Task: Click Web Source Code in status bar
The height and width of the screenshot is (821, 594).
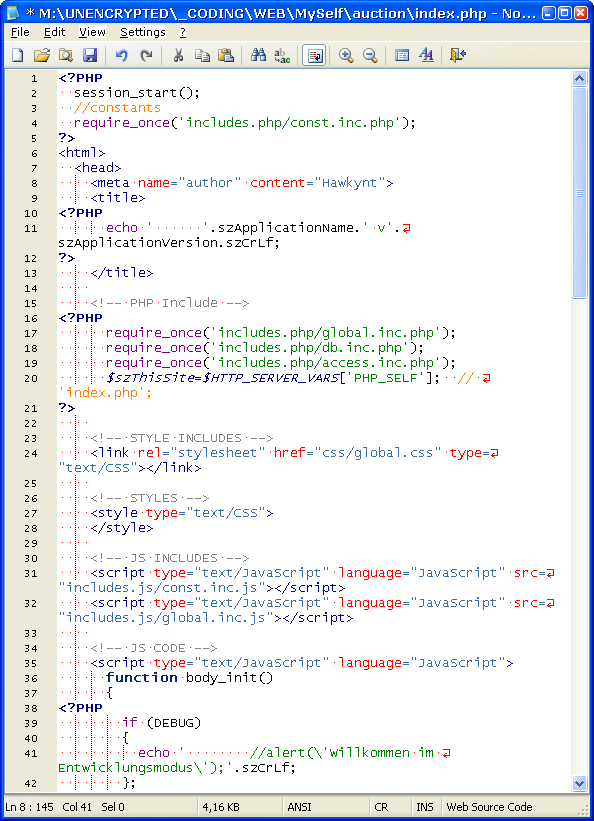Action: [x=489, y=807]
